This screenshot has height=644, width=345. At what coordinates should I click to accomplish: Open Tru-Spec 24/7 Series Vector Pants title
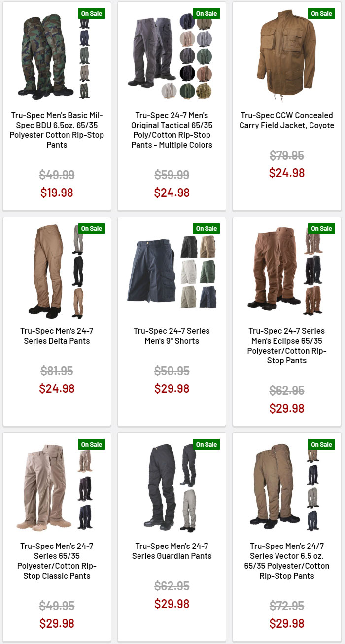tap(286, 561)
